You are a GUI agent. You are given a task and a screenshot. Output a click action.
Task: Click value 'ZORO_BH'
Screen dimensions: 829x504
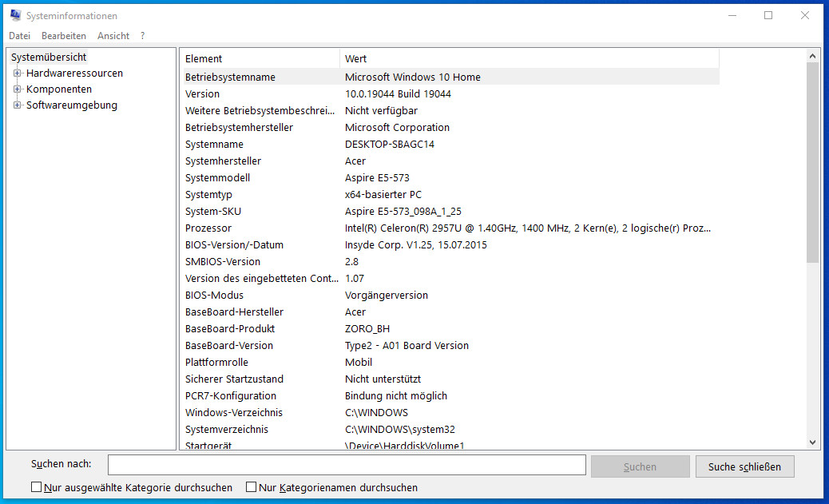click(x=367, y=329)
